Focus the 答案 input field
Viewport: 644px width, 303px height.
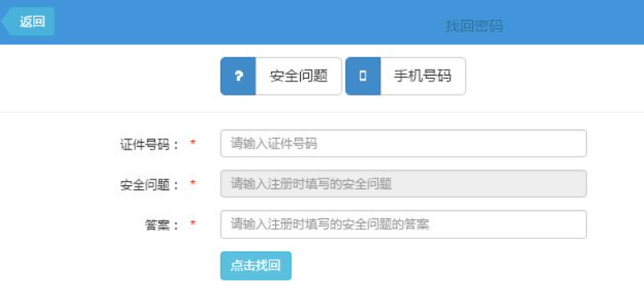click(x=404, y=224)
